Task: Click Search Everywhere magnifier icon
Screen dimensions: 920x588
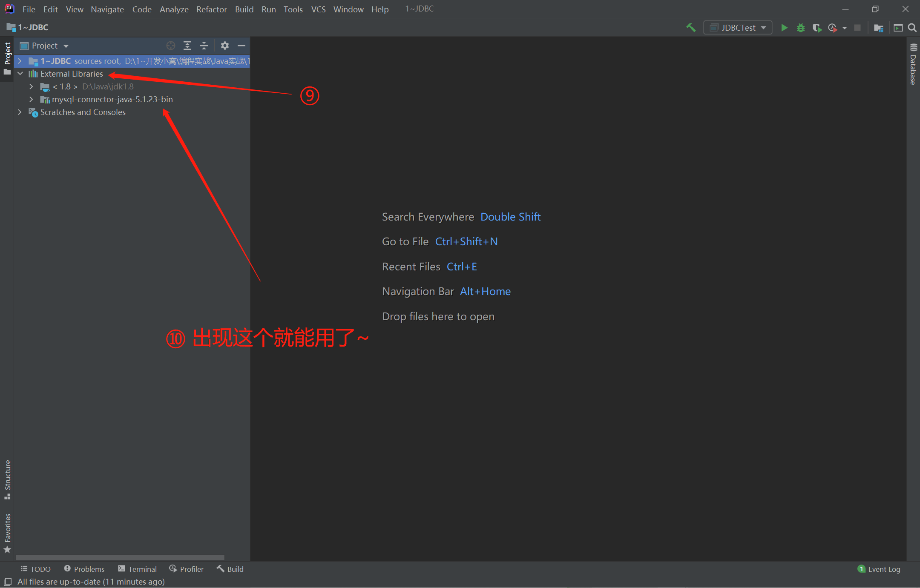Action: pyautogui.click(x=912, y=28)
